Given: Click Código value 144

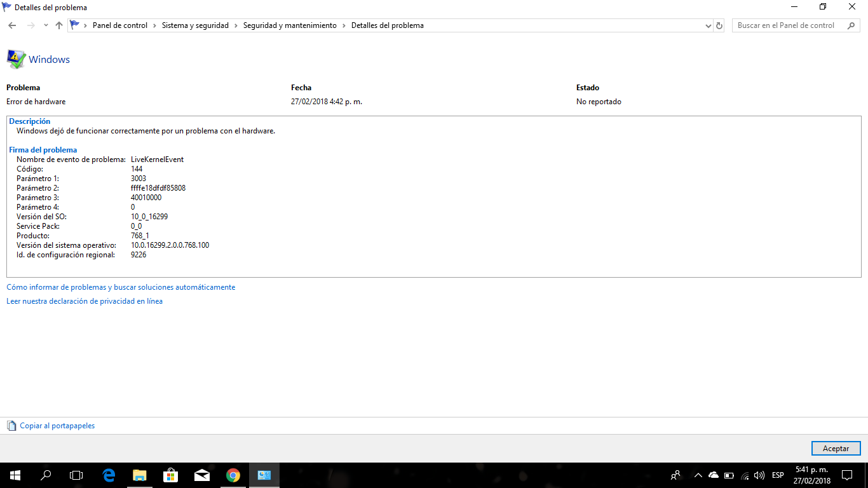Looking at the screenshot, I should (x=137, y=169).
